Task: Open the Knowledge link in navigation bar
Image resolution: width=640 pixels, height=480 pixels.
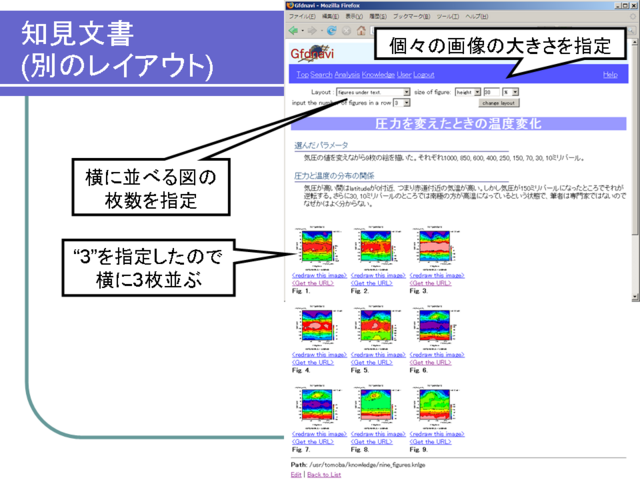Action: click(x=378, y=74)
